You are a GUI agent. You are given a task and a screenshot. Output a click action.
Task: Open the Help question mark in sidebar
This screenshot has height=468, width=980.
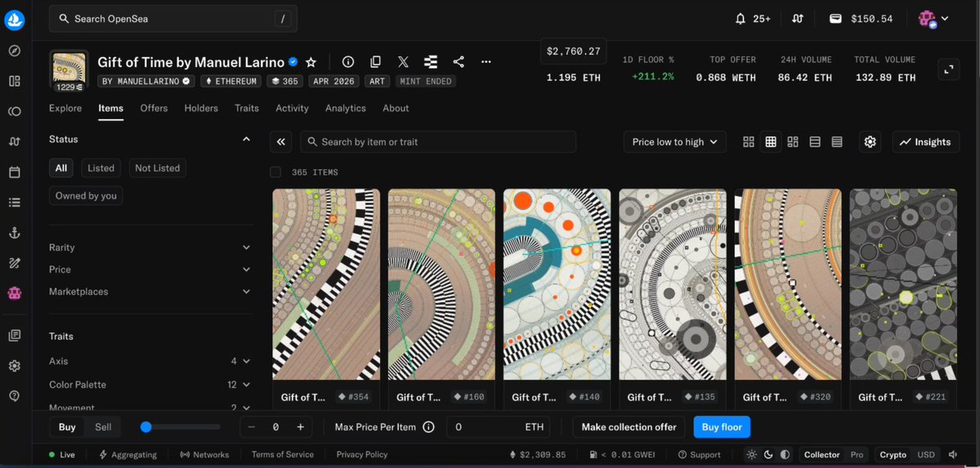[15, 395]
